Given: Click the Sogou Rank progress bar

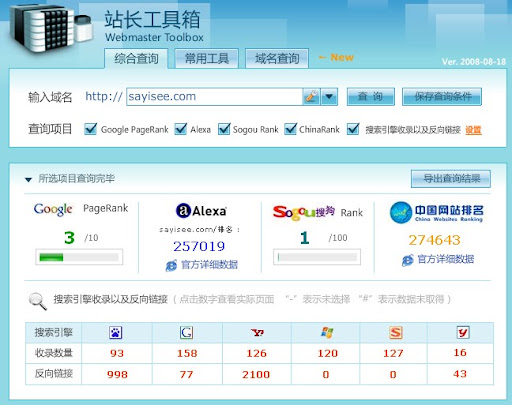Looking at the screenshot, I should tap(317, 257).
